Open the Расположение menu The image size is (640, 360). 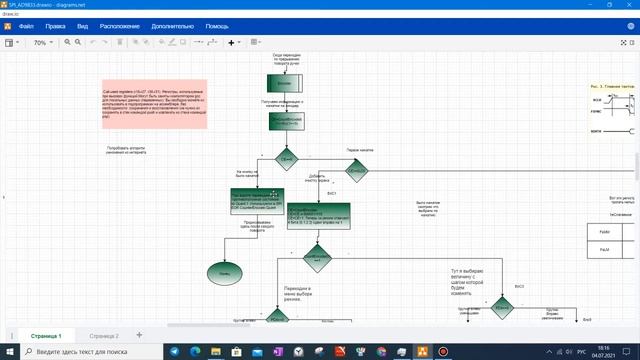tap(120, 26)
